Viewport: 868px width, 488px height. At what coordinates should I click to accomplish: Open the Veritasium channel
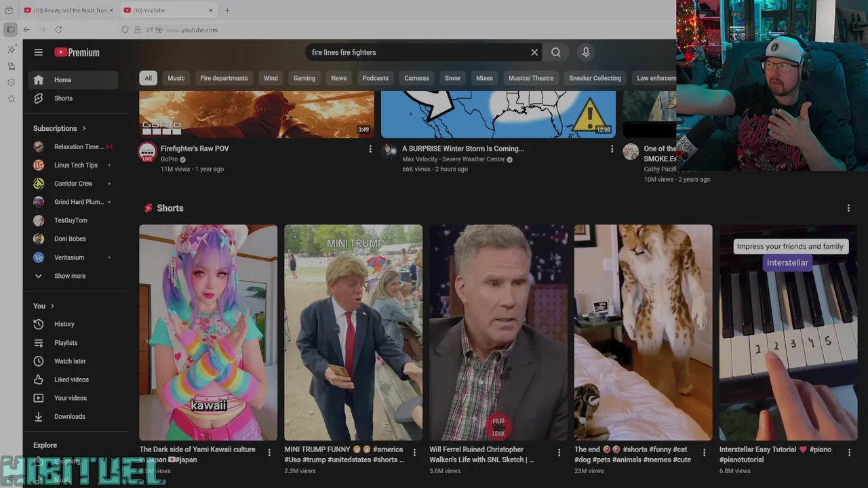73,258
